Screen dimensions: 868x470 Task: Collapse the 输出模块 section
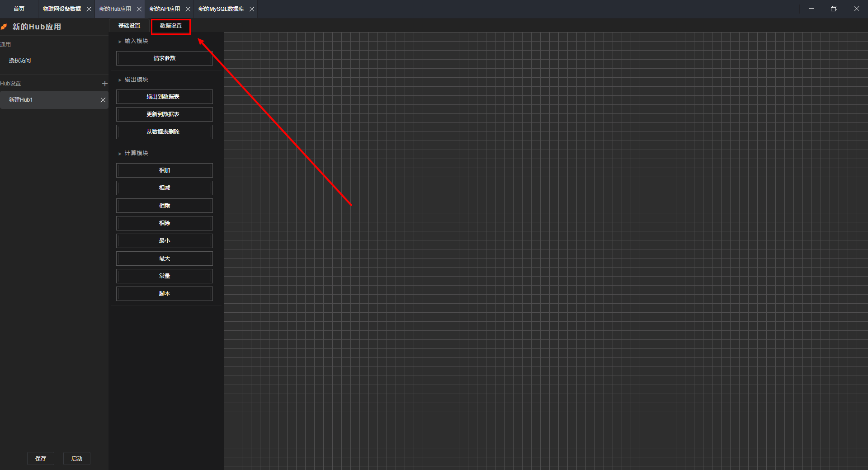point(120,80)
